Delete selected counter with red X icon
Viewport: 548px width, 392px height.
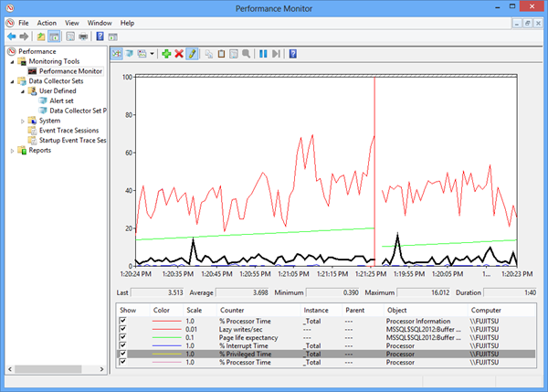[x=179, y=54]
